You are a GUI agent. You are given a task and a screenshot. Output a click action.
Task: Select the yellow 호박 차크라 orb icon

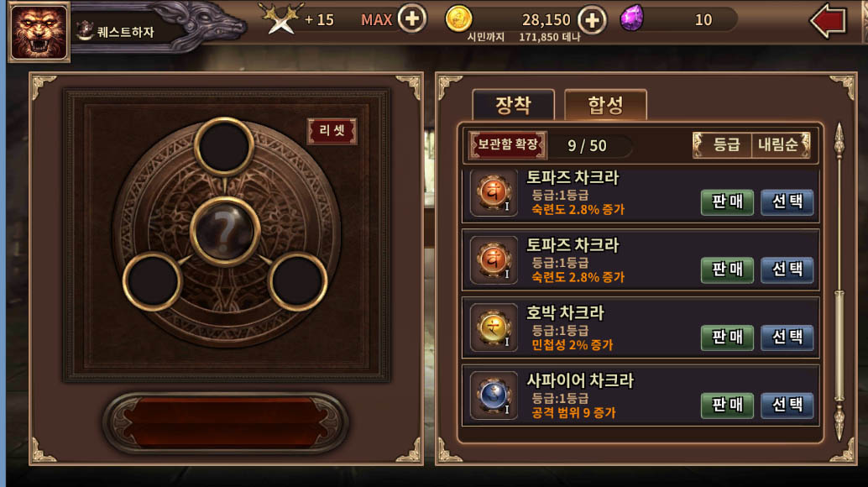(x=494, y=327)
